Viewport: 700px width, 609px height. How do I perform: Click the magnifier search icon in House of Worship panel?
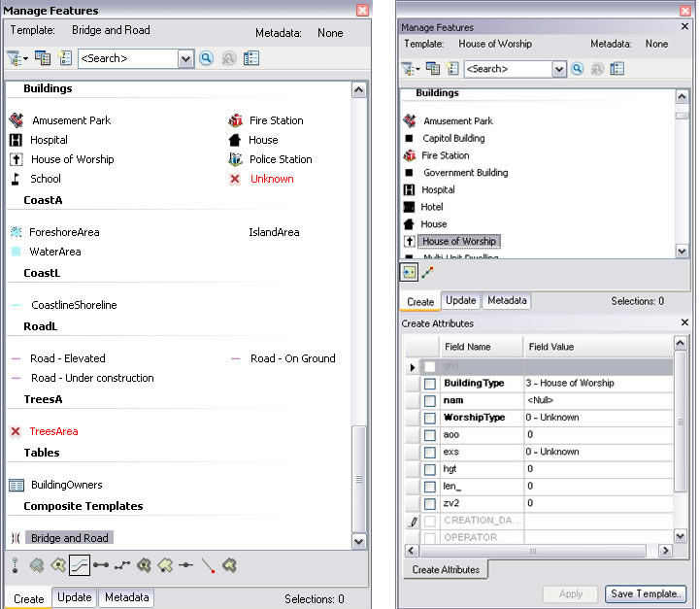coord(578,69)
